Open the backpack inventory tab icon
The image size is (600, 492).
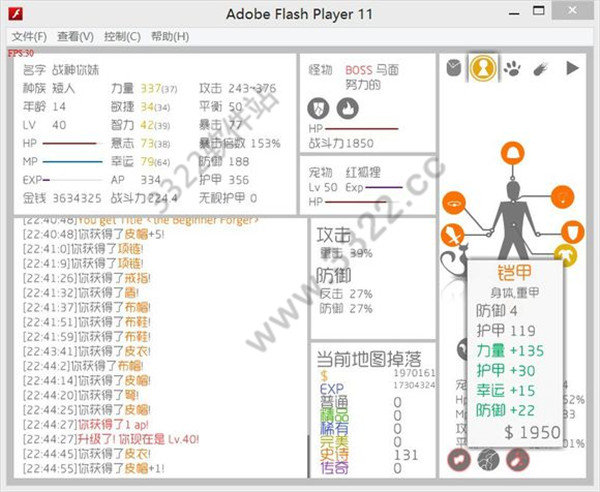(454, 68)
